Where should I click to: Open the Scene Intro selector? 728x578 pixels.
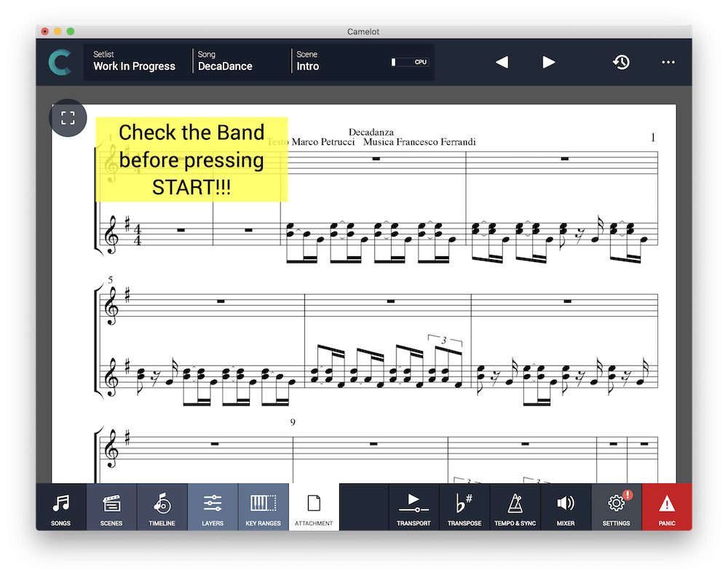tap(308, 61)
